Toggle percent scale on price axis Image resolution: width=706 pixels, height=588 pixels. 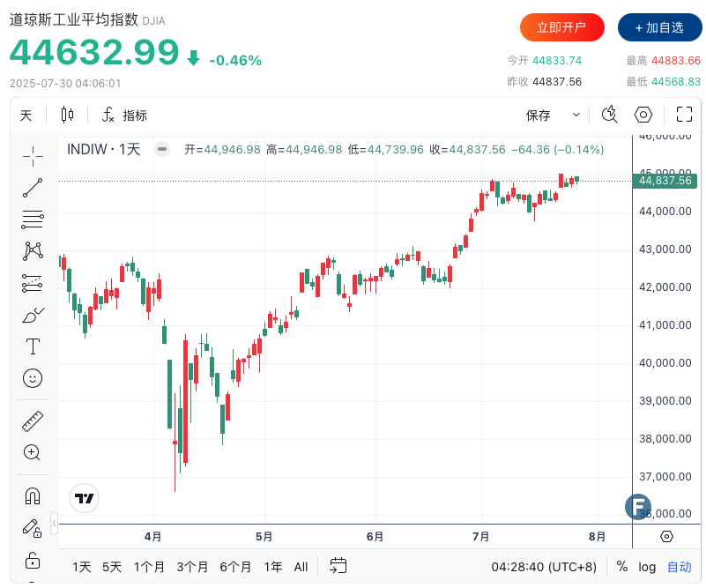pos(622,566)
